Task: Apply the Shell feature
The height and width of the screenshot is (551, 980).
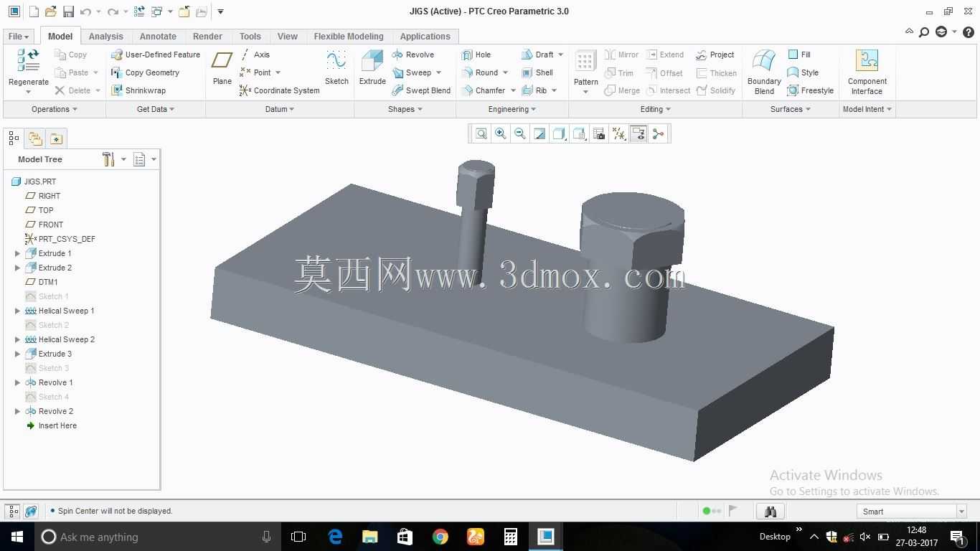Action: pyautogui.click(x=537, y=72)
